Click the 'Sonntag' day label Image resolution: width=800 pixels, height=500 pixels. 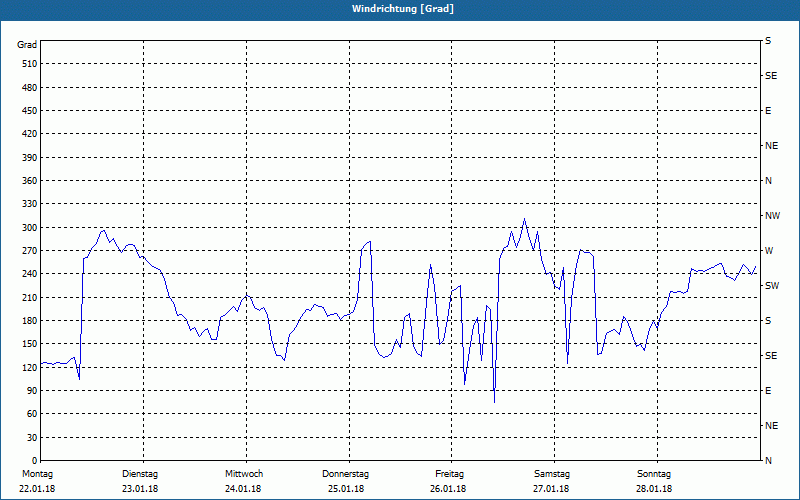[x=654, y=474]
